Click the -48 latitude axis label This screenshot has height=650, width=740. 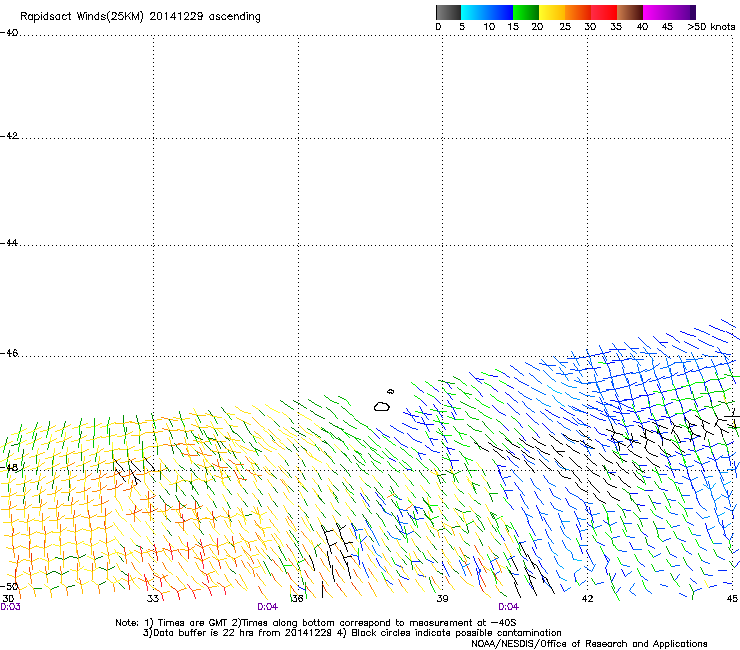(9, 467)
